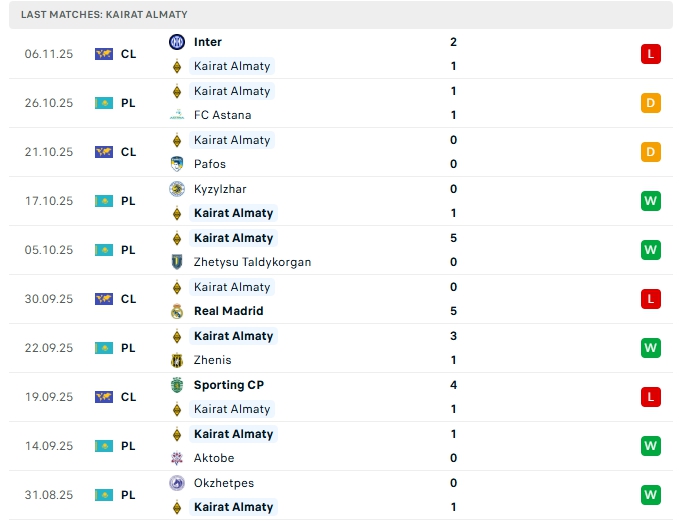Image resolution: width=682 pixels, height=521 pixels.
Task: Open the 22.09.25 match against Zhenis
Action: pyautogui.click(x=341, y=348)
